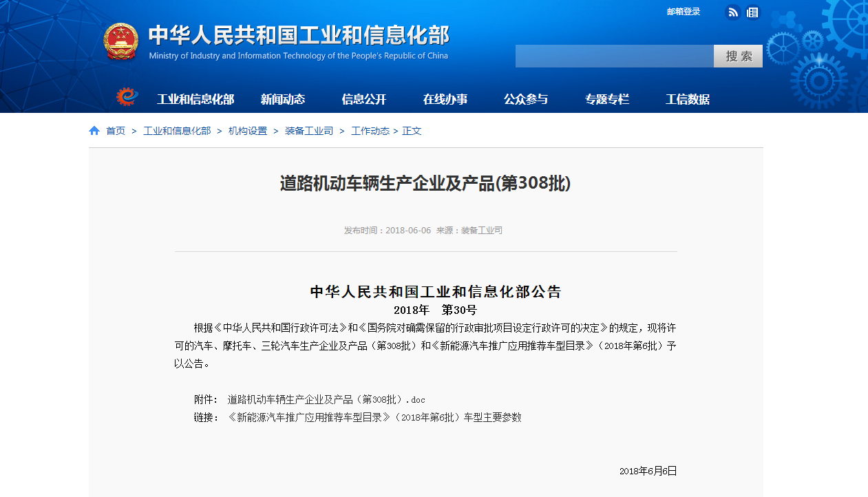Screen dimensions: 868x497
Task: Click the signing date 2018年6月6日
Action: [x=648, y=471]
